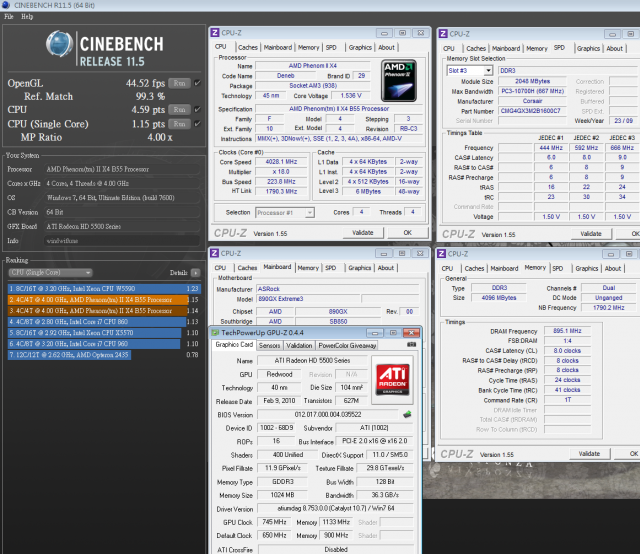640x554 pixels.
Task: Open the CPU tab in the Mainboard CPU-Z window
Action: tap(220, 268)
